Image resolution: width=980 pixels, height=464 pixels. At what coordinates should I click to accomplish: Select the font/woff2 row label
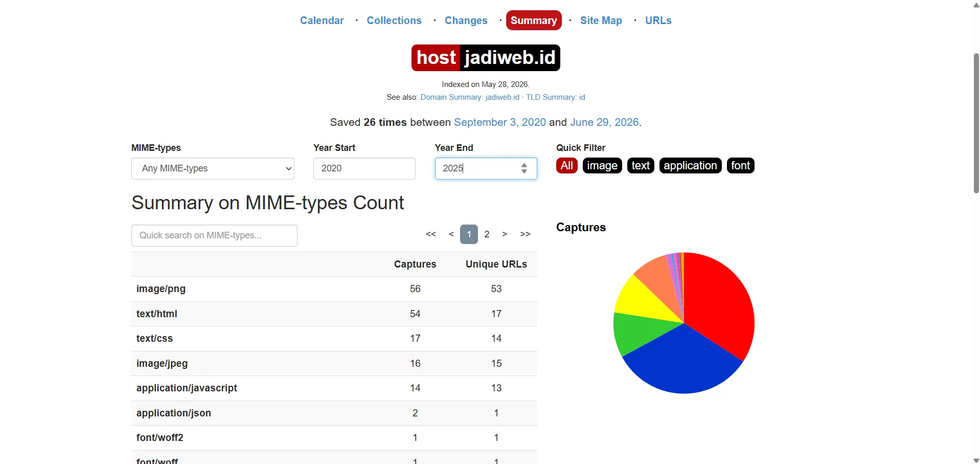click(160, 438)
